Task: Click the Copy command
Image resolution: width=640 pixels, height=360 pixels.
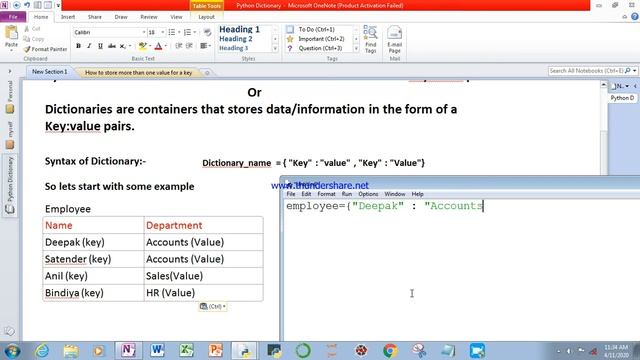Action: point(34,39)
